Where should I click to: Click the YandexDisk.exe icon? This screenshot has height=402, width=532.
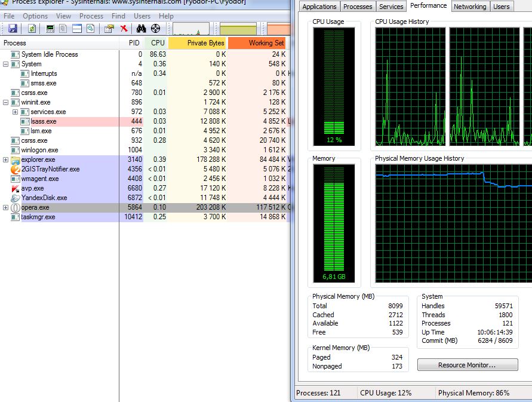(16, 198)
